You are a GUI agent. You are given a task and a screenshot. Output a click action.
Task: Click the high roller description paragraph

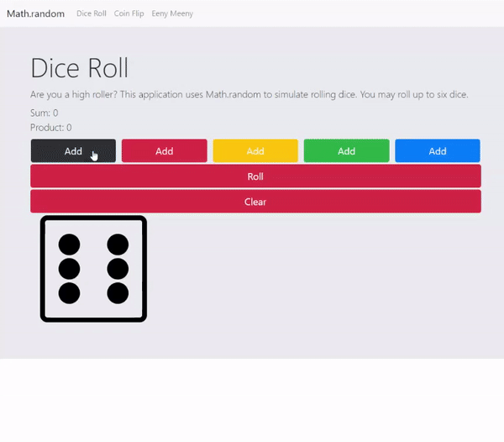249,95
